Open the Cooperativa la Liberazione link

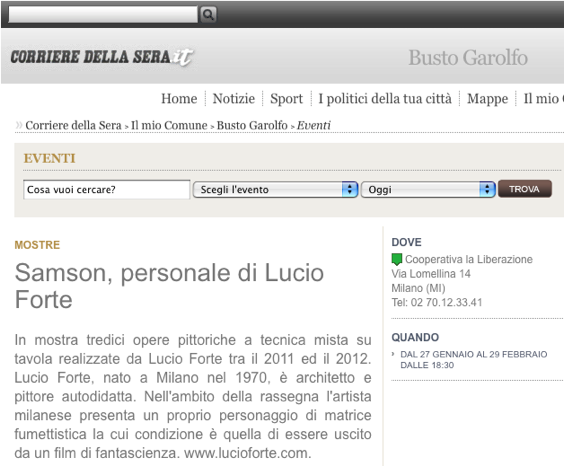click(469, 259)
